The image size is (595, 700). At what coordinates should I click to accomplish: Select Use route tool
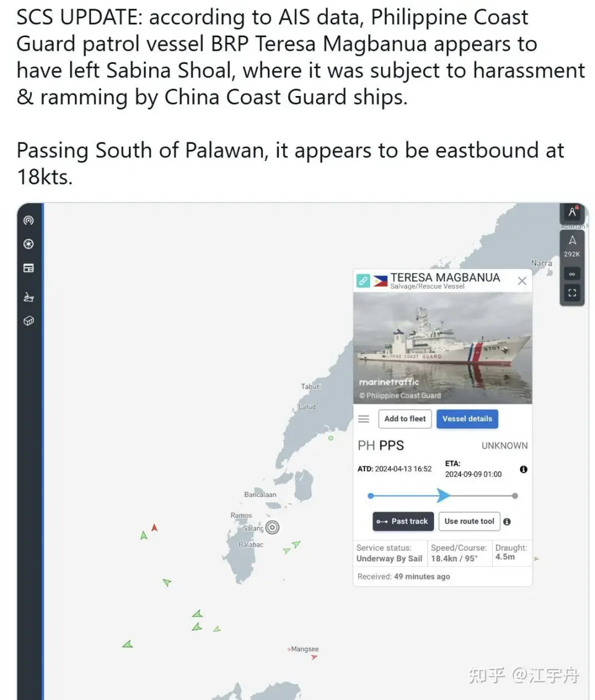[x=469, y=522]
